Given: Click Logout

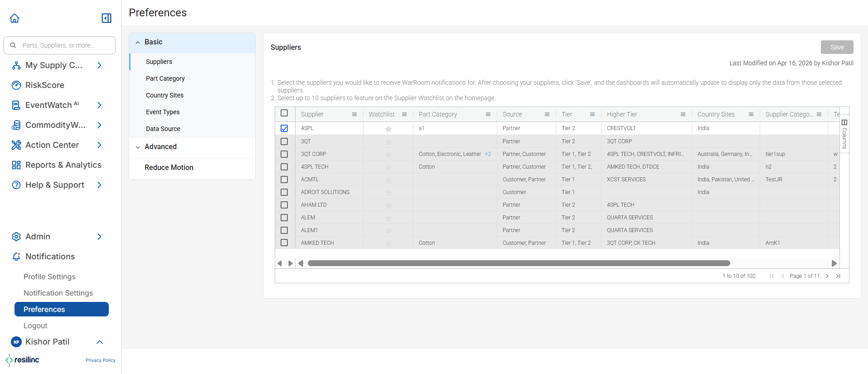Looking at the screenshot, I should (x=35, y=325).
